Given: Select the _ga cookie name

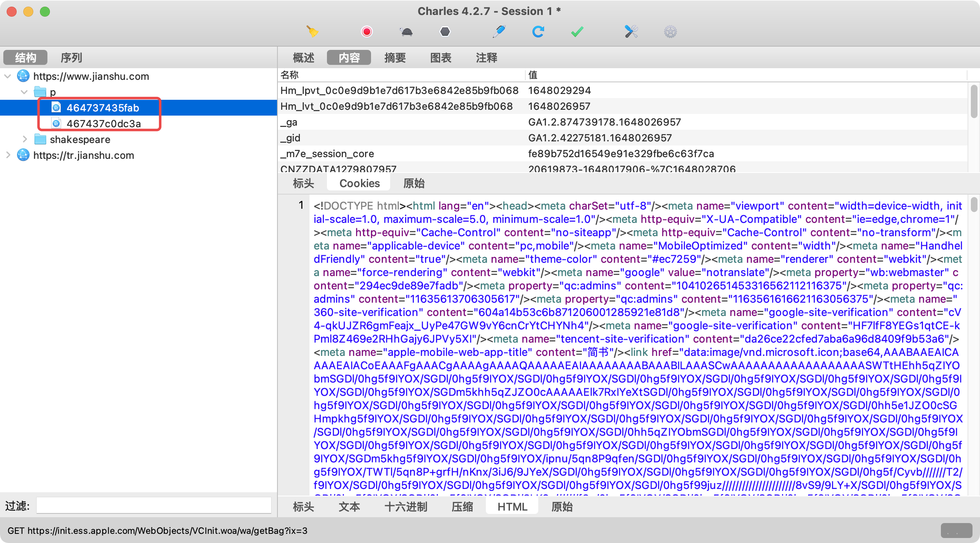Looking at the screenshot, I should tap(289, 122).
